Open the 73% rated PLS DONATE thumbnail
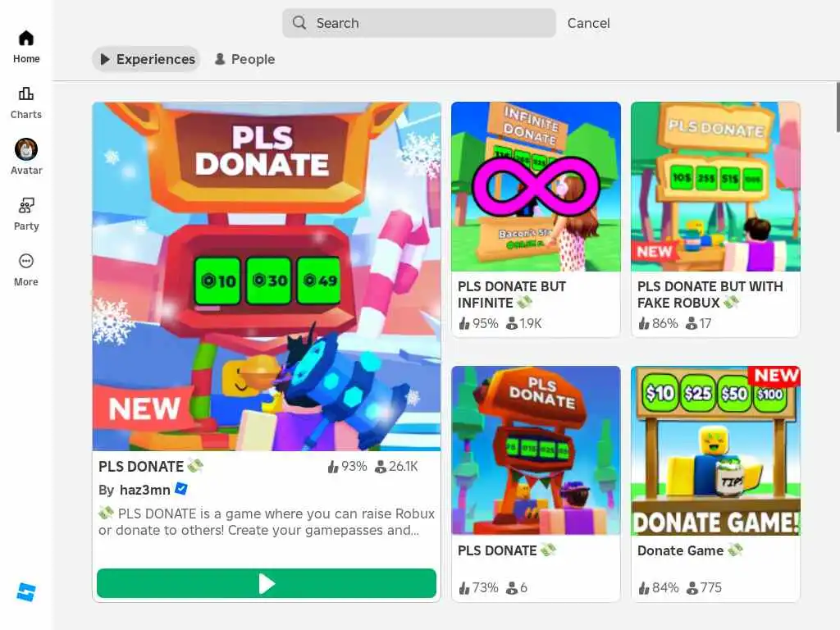 tap(536, 450)
